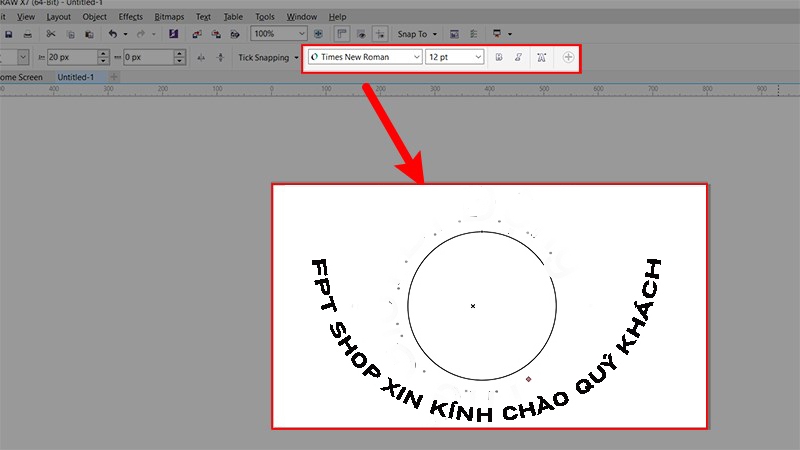The image size is (800, 450).
Task: Open the undo history dropdown arrow
Action: 126,35
